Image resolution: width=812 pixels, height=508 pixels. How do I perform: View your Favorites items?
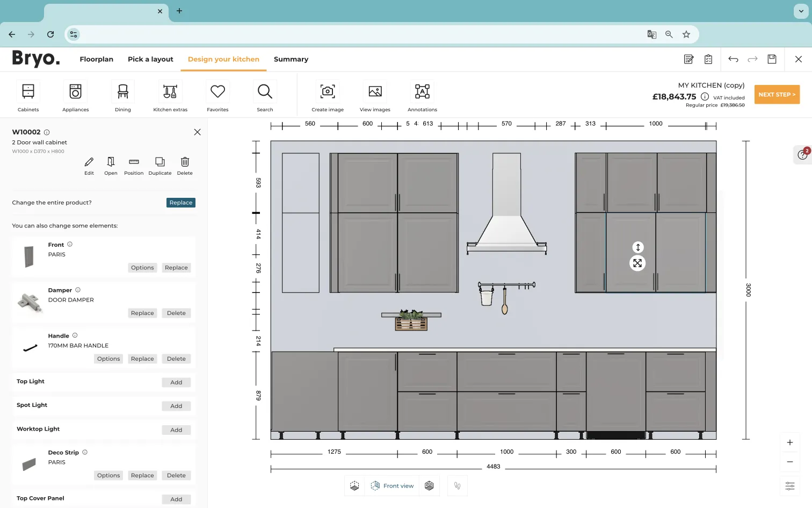(218, 95)
